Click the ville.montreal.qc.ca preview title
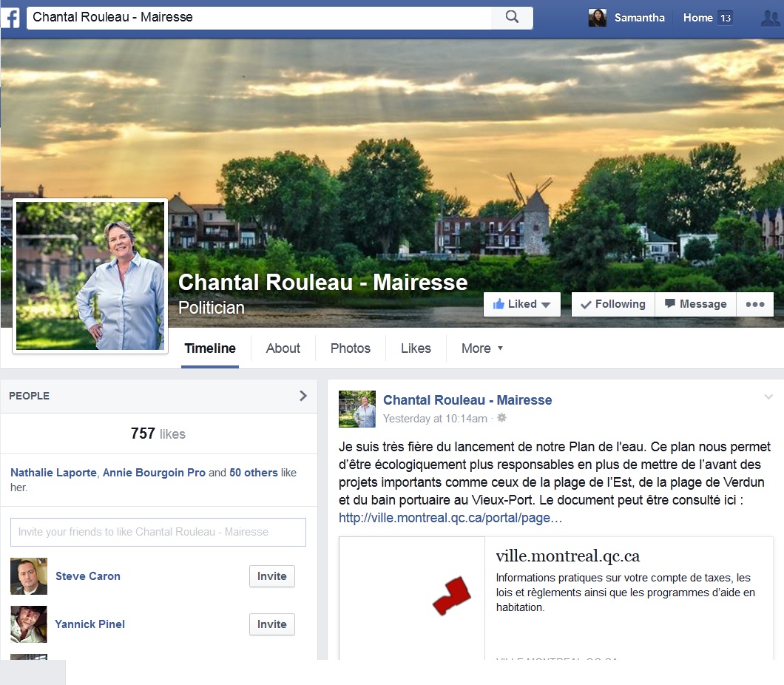The width and height of the screenshot is (784, 685). pyautogui.click(x=567, y=556)
